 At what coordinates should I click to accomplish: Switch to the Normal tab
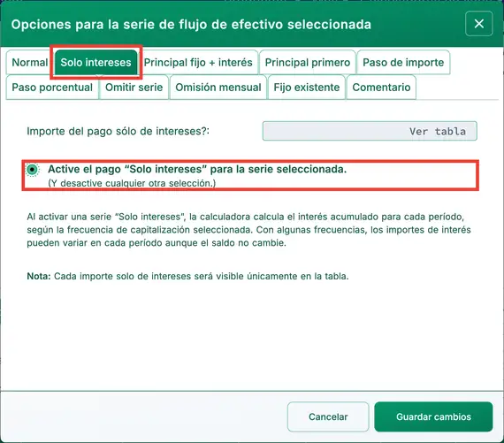point(29,63)
